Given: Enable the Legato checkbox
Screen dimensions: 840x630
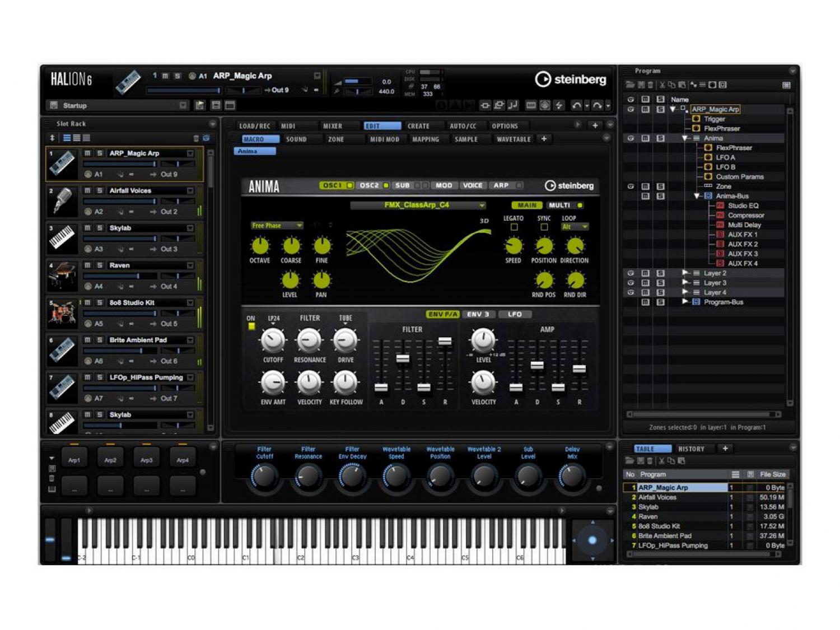Looking at the screenshot, I should 514,227.
